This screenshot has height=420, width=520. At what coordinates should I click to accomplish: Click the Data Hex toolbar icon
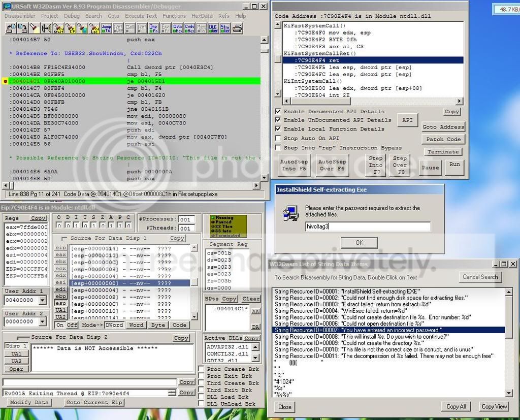tap(177, 28)
